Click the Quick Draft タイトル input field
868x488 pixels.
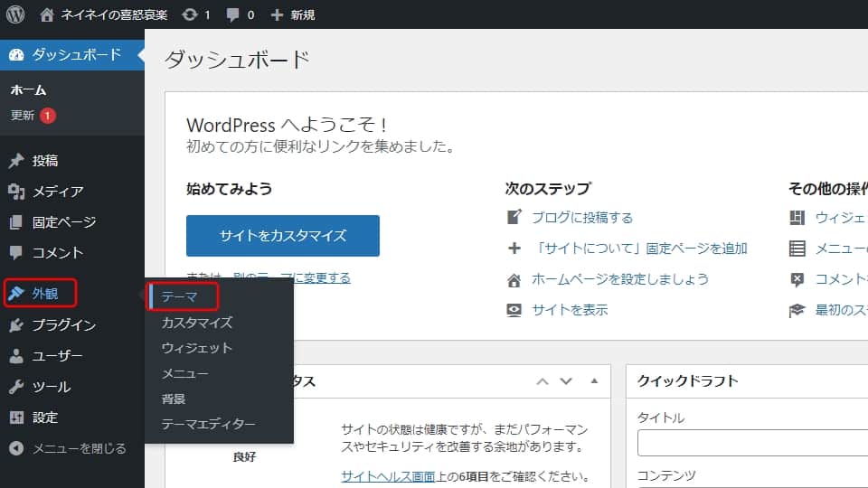pyautogui.click(x=753, y=443)
